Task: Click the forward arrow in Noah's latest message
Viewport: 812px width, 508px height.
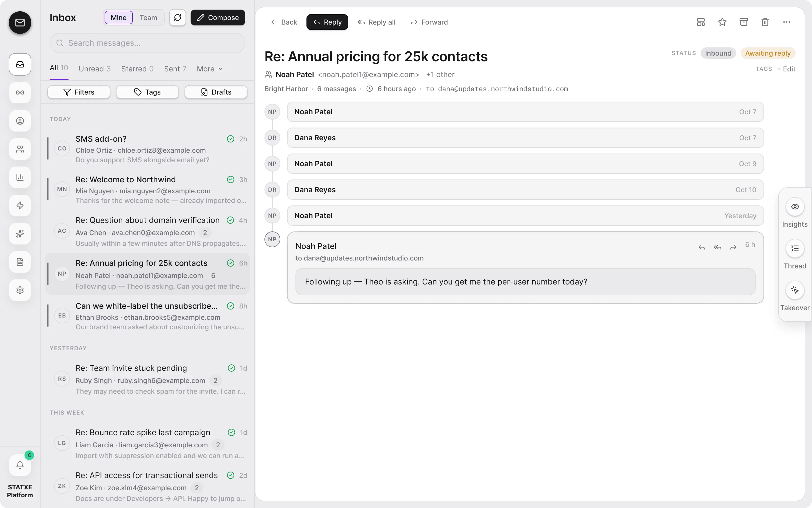Action: pyautogui.click(x=733, y=247)
